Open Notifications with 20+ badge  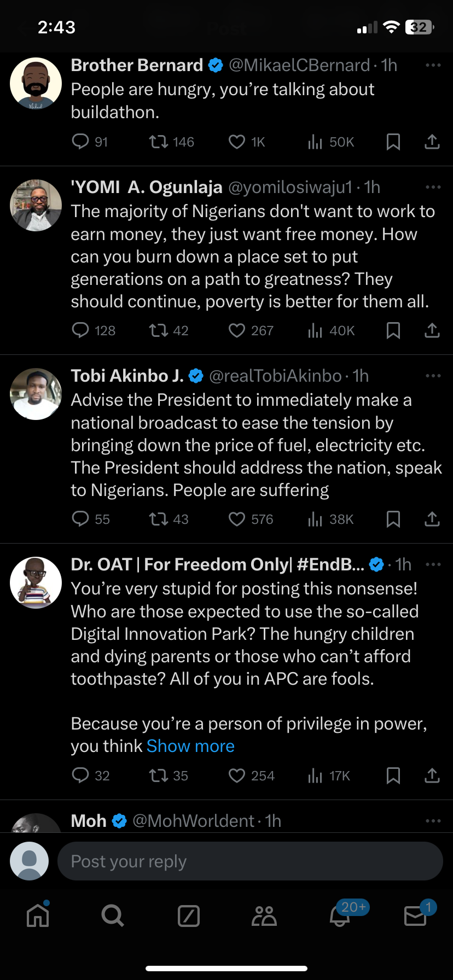click(x=340, y=915)
